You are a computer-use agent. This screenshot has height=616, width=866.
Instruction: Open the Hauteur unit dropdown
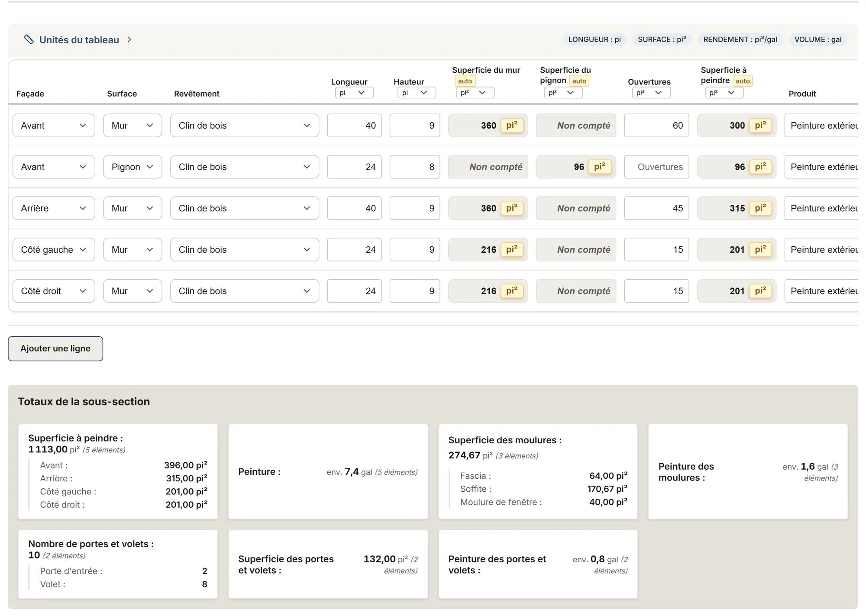click(417, 93)
